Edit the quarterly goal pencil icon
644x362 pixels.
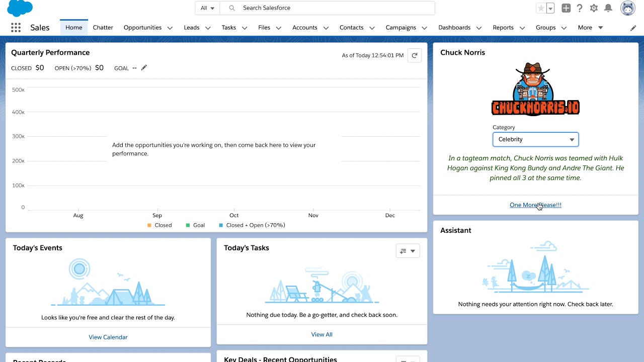click(144, 68)
